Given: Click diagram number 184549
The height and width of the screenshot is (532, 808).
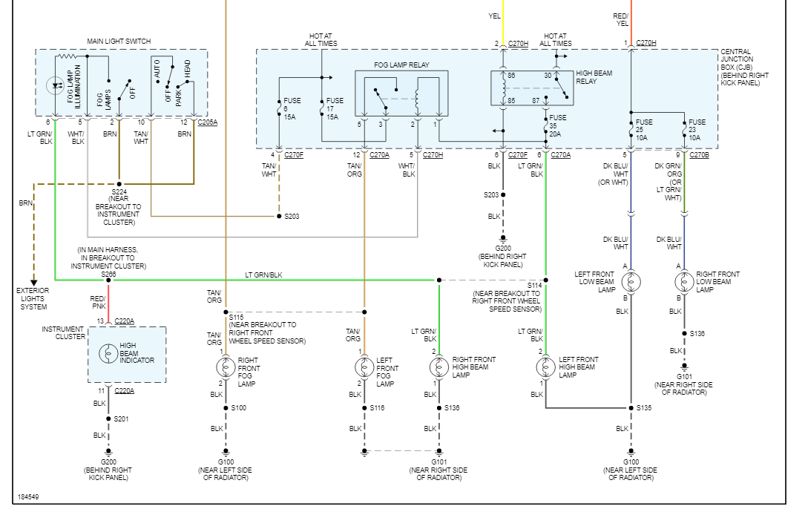Looking at the screenshot, I should tap(28, 497).
